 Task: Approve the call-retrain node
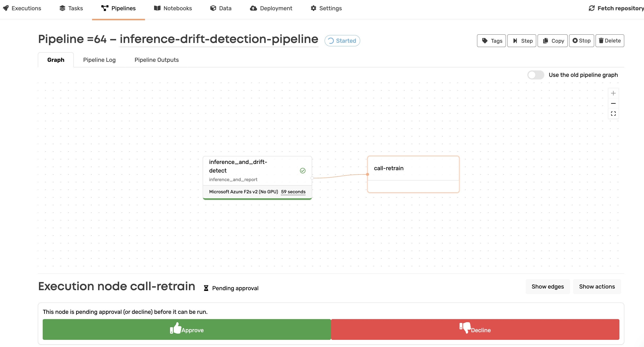(187, 329)
